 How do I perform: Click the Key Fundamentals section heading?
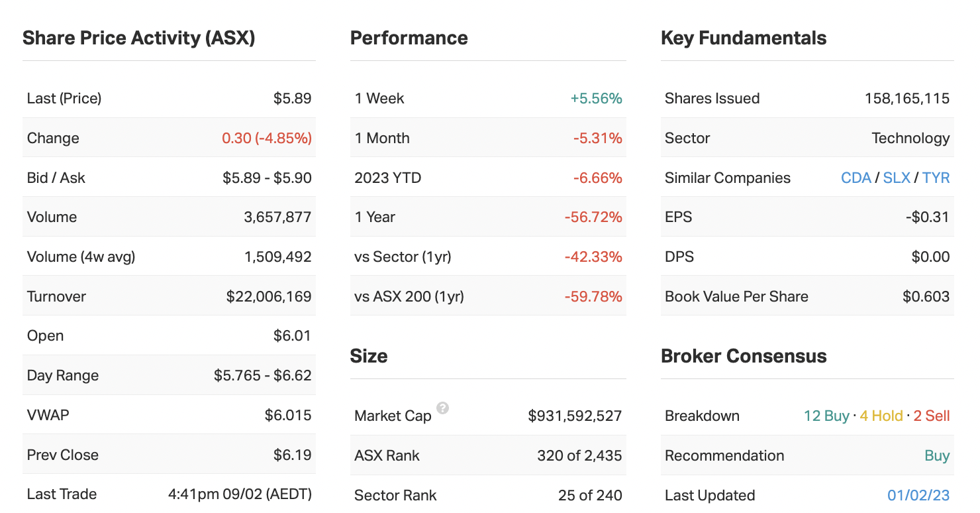point(743,38)
